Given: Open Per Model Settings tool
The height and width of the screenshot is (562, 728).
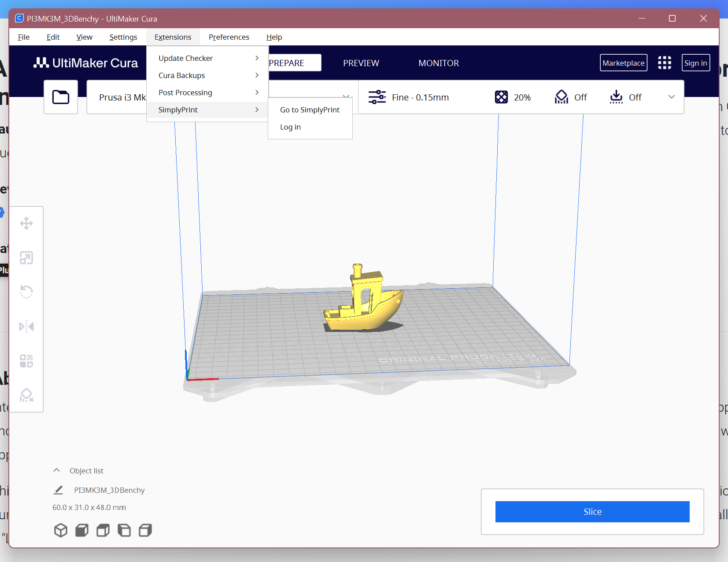Looking at the screenshot, I should pyautogui.click(x=26, y=361).
